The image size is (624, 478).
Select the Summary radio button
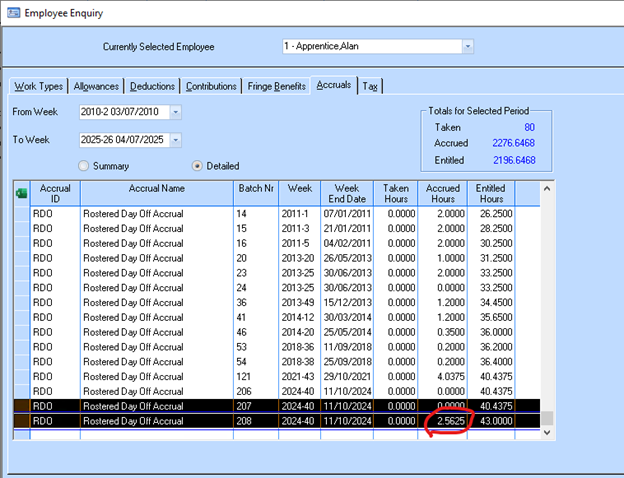click(83, 165)
